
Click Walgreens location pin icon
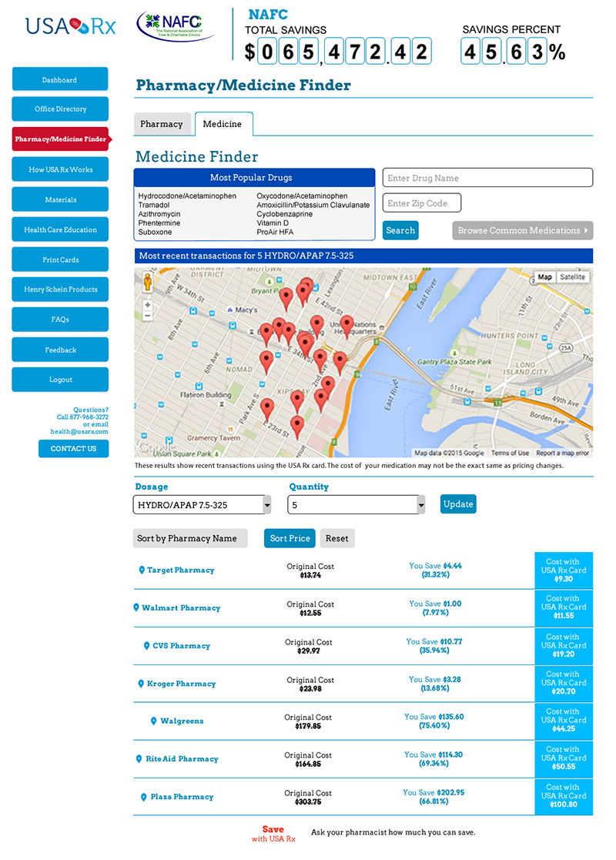point(153,721)
